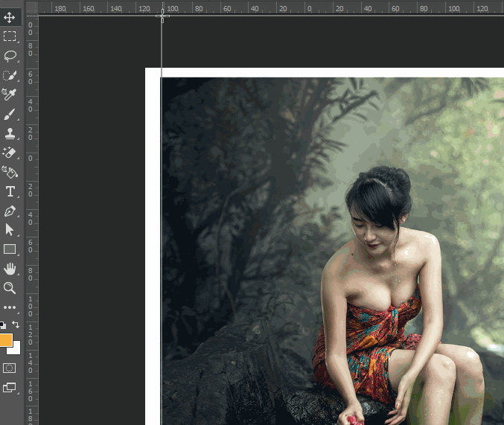The height and width of the screenshot is (425, 504).
Task: Select the Rectangular Marquee tool
Action: [x=10, y=36]
